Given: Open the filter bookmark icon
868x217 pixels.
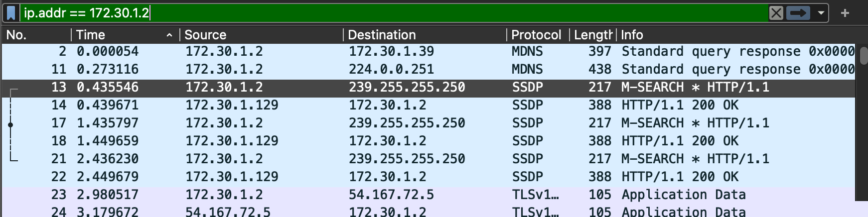Looking at the screenshot, I should click(11, 12).
